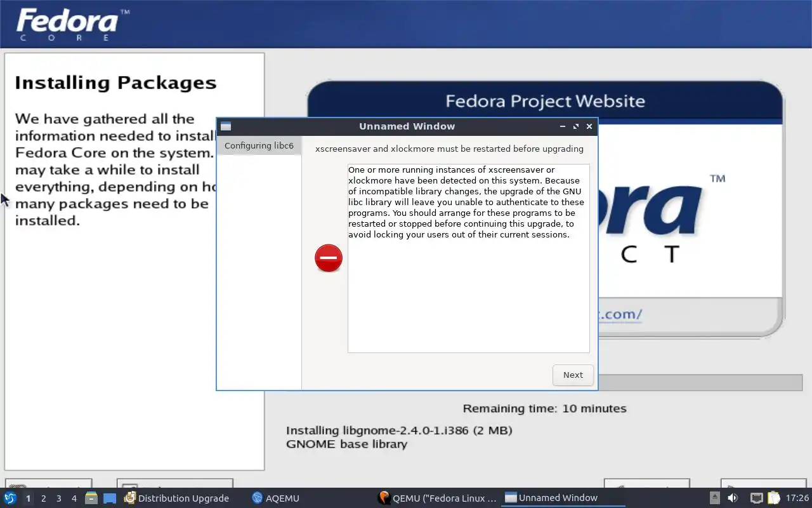The width and height of the screenshot is (812, 508).
Task: Open the Unnamed Window title bar menu icon
Action: tap(226, 126)
